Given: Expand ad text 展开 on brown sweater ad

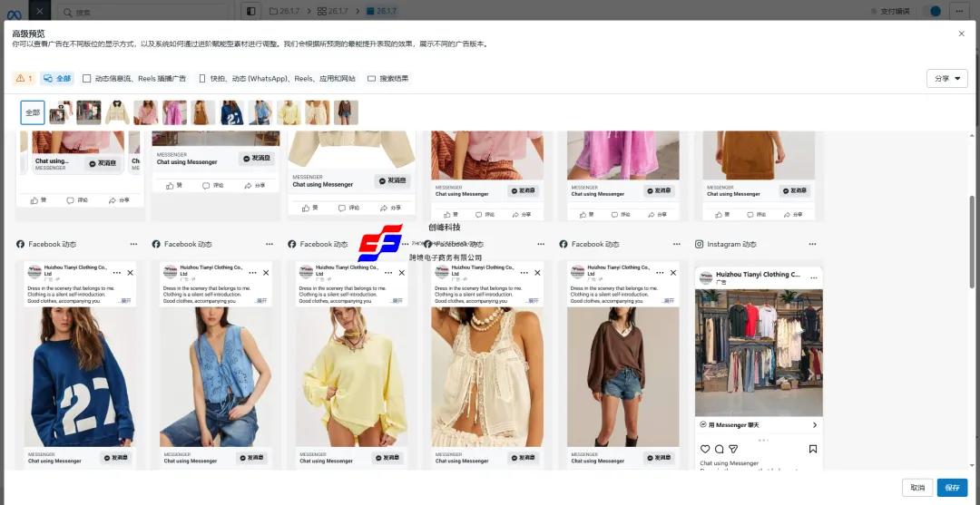Looking at the screenshot, I should click(669, 301).
